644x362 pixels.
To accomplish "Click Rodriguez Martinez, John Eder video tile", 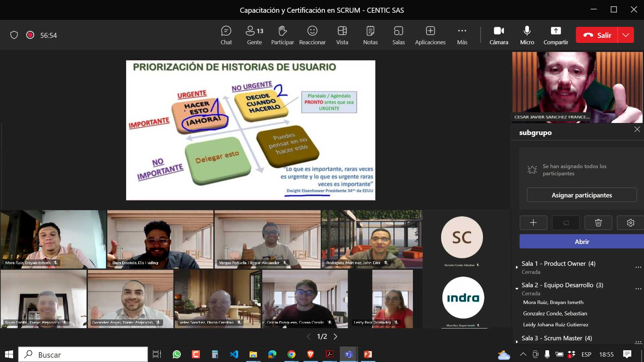I will 372,239.
